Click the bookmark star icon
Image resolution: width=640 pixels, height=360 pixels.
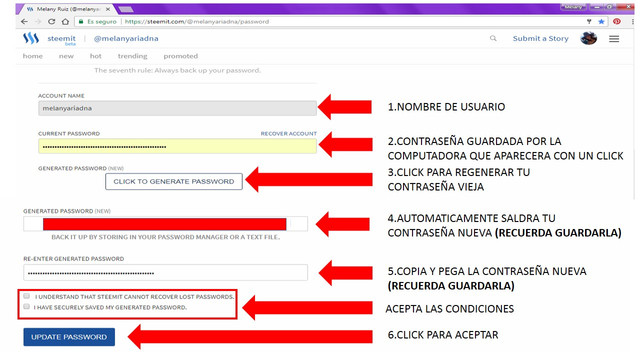click(601, 22)
